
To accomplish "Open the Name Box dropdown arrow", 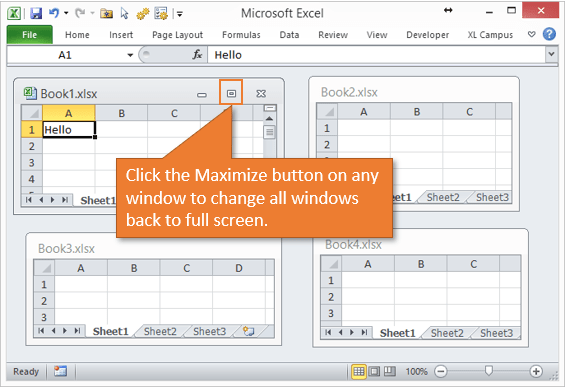I will click(130, 55).
